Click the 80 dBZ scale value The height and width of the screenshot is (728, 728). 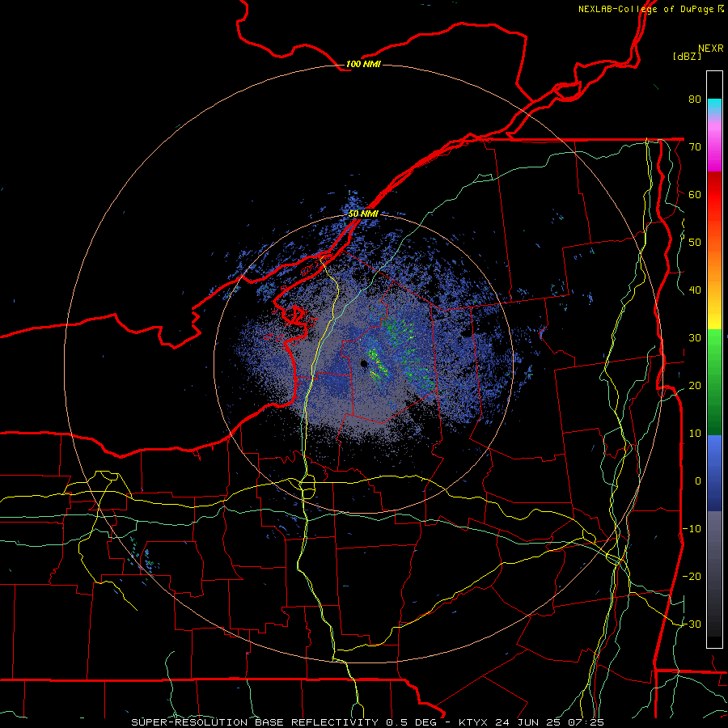695,99
